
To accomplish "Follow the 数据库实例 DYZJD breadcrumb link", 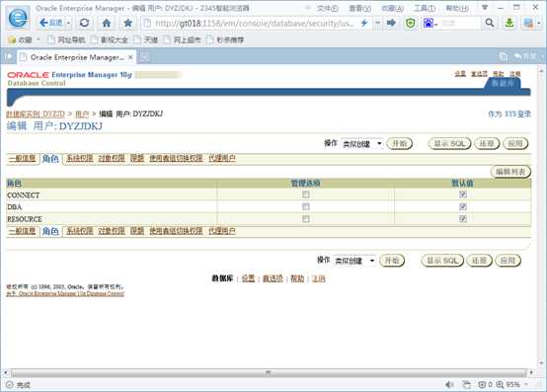I will pyautogui.click(x=36, y=114).
